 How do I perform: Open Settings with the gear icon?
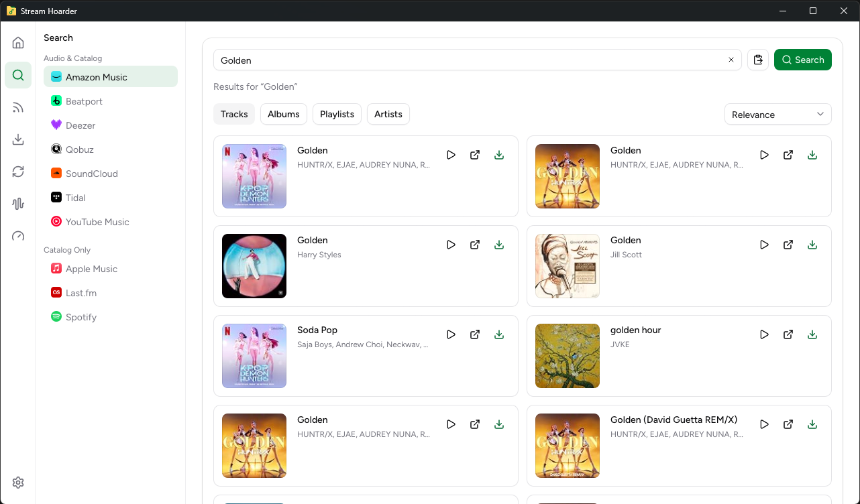pyautogui.click(x=18, y=483)
